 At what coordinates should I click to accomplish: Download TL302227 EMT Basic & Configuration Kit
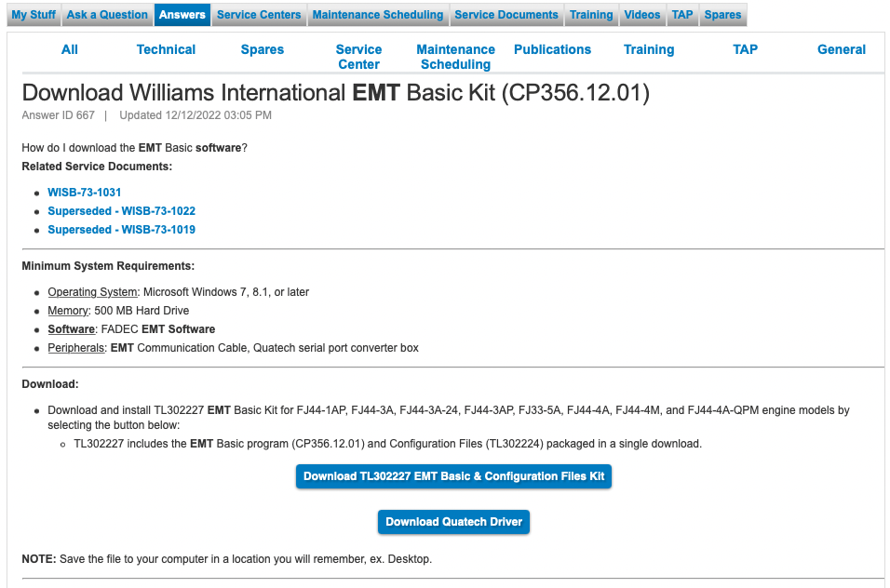(x=453, y=476)
